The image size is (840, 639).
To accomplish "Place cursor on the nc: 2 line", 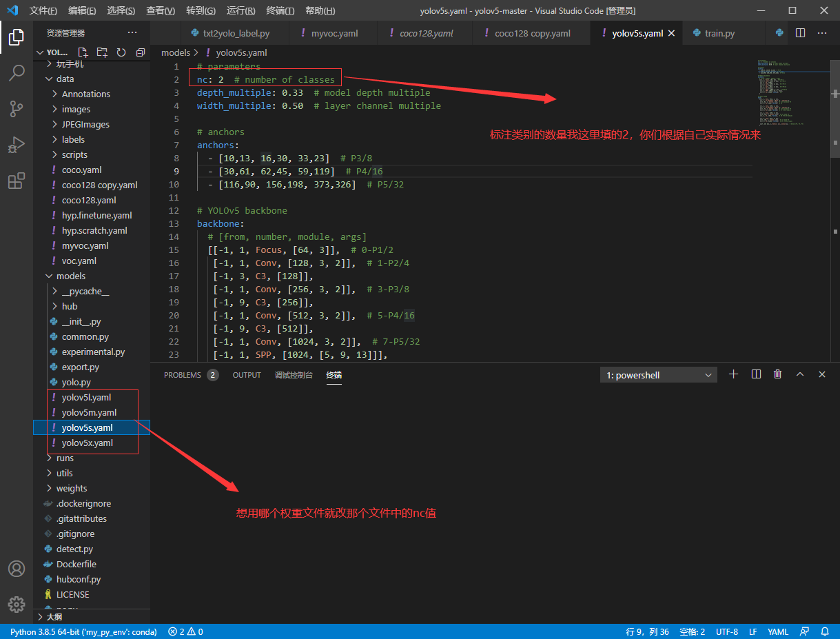I will click(266, 79).
